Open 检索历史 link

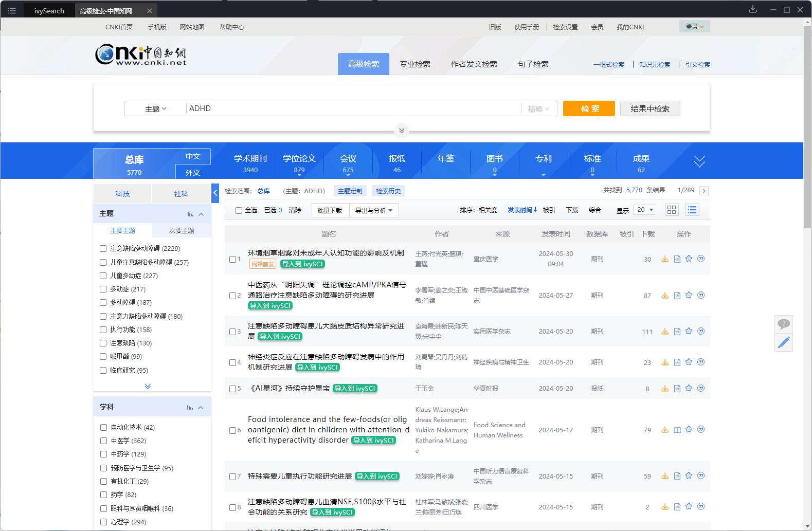[388, 191]
